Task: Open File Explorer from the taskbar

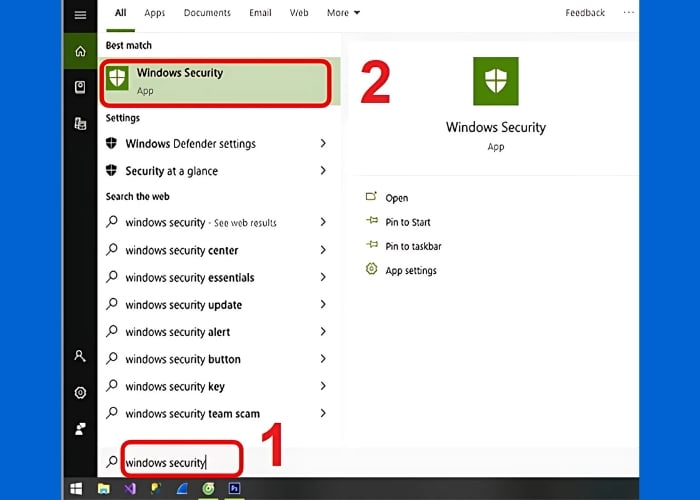Action: pyautogui.click(x=103, y=489)
